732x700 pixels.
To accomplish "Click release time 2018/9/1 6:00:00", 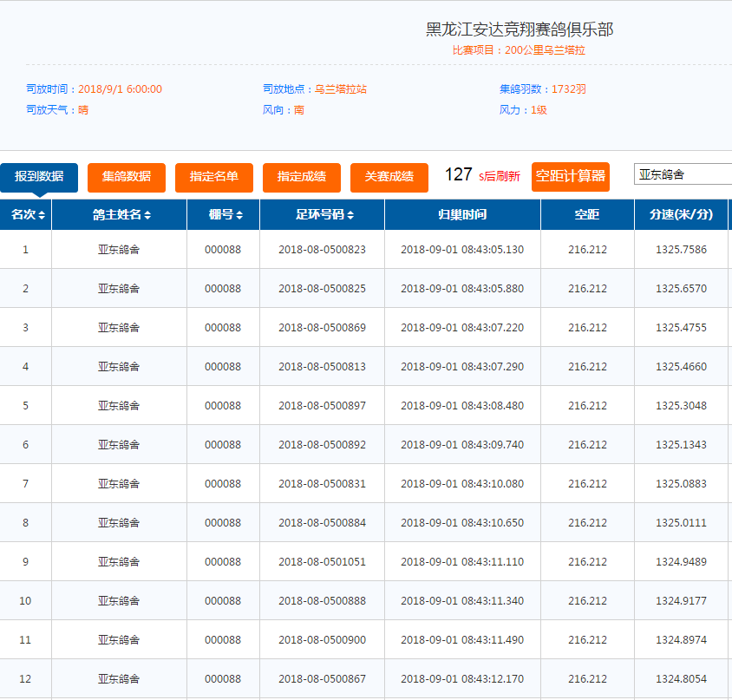I will point(120,89).
